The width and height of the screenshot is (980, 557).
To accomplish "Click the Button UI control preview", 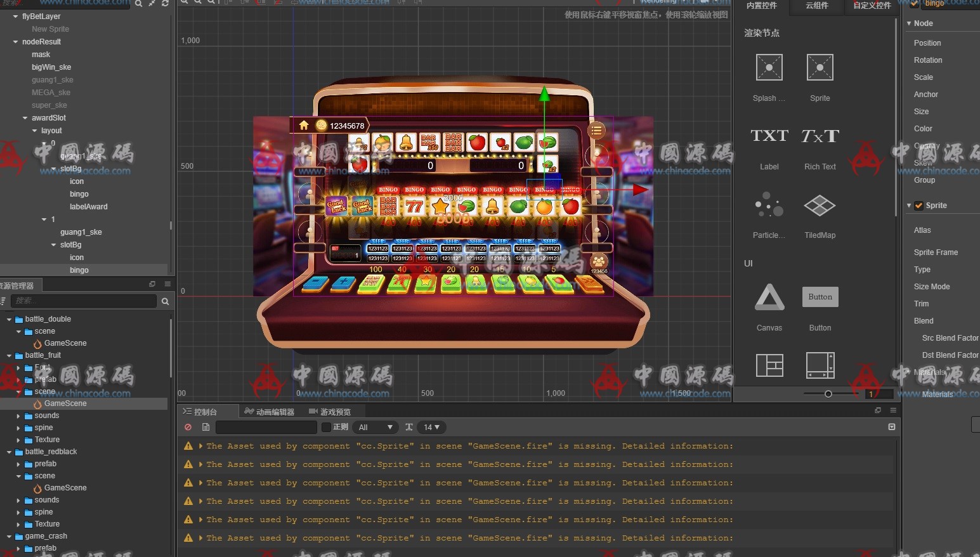I will pyautogui.click(x=820, y=297).
